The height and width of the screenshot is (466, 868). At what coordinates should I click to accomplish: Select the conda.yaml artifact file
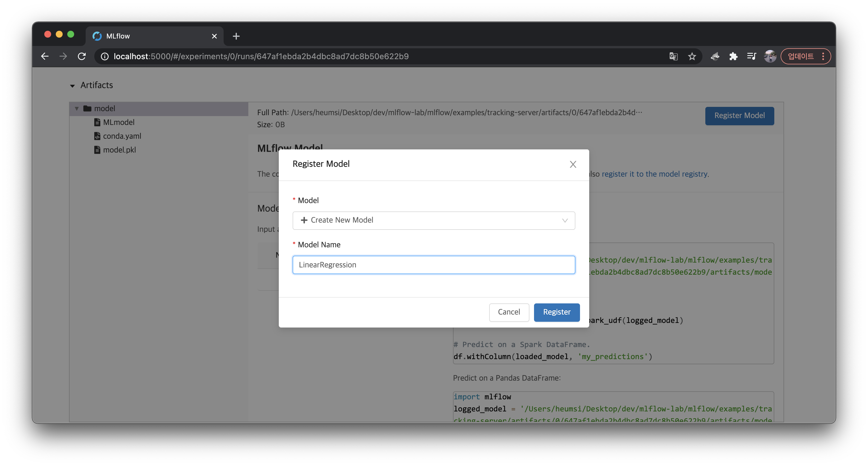[x=122, y=136]
